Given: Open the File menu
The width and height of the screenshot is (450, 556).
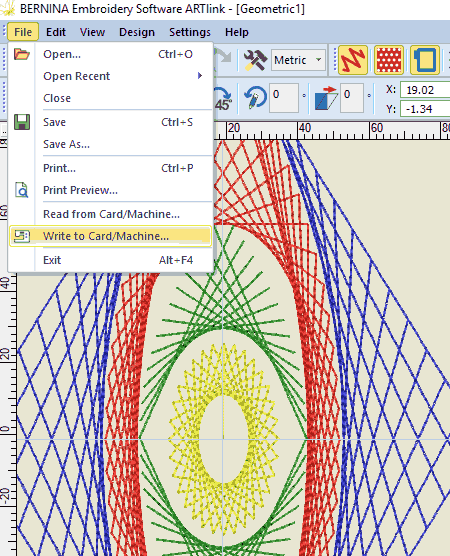Looking at the screenshot, I should pos(23,32).
